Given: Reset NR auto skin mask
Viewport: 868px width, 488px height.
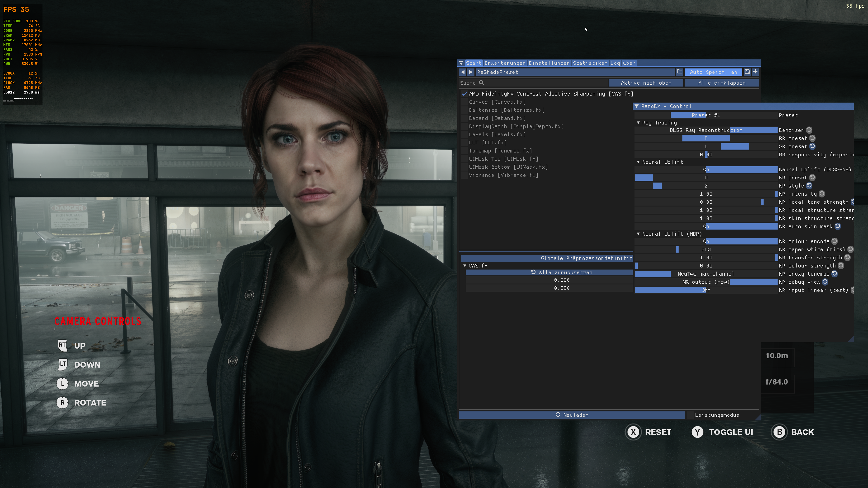Looking at the screenshot, I should [x=838, y=226].
